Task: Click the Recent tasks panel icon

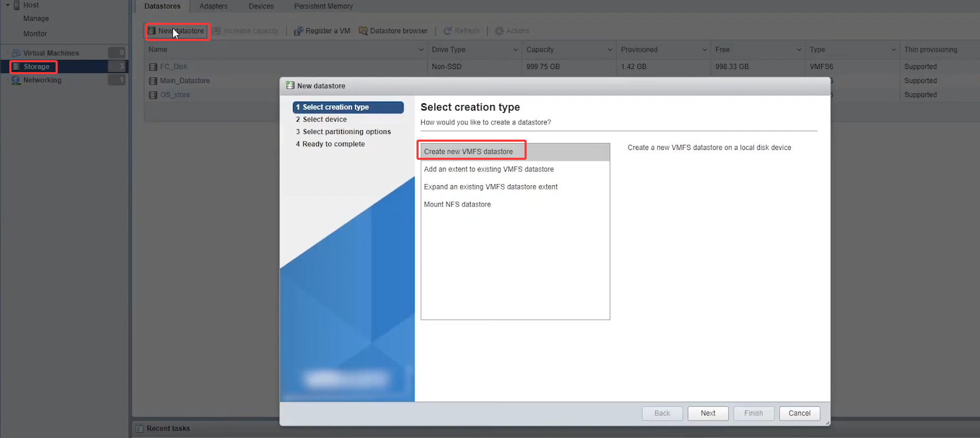Action: 139,429
